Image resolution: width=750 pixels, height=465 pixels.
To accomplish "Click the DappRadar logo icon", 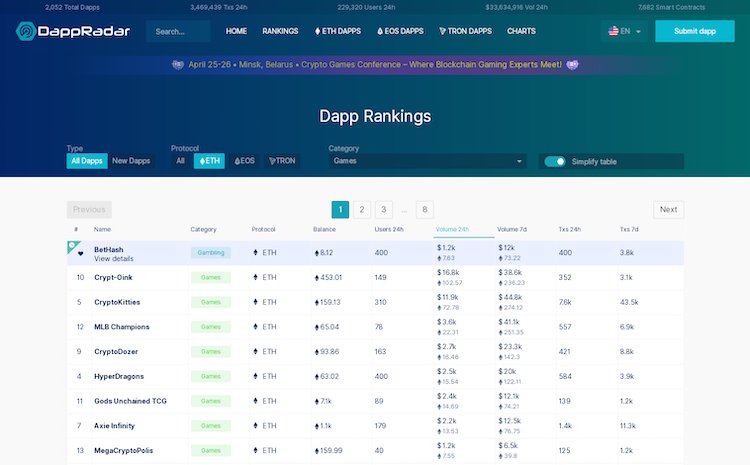I will point(26,31).
